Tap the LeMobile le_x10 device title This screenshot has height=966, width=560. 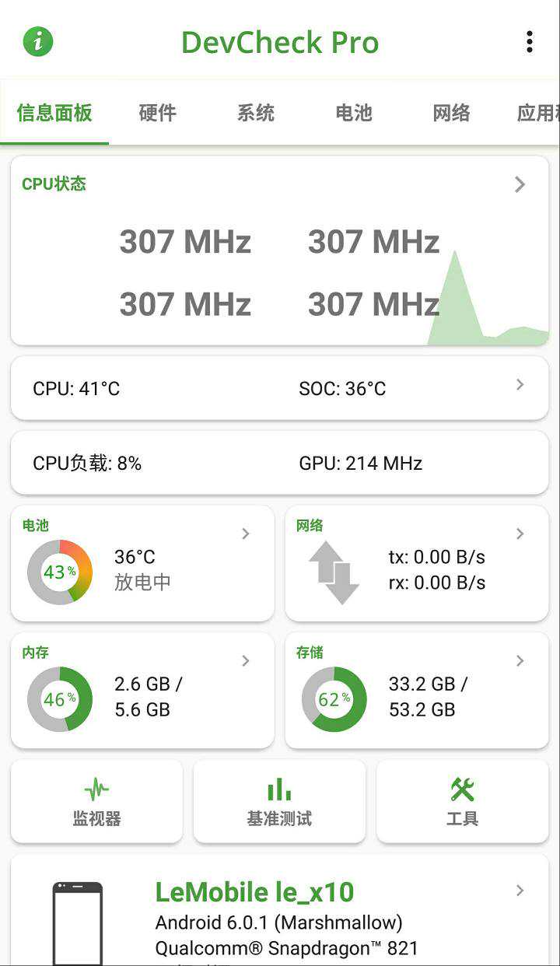[254, 892]
